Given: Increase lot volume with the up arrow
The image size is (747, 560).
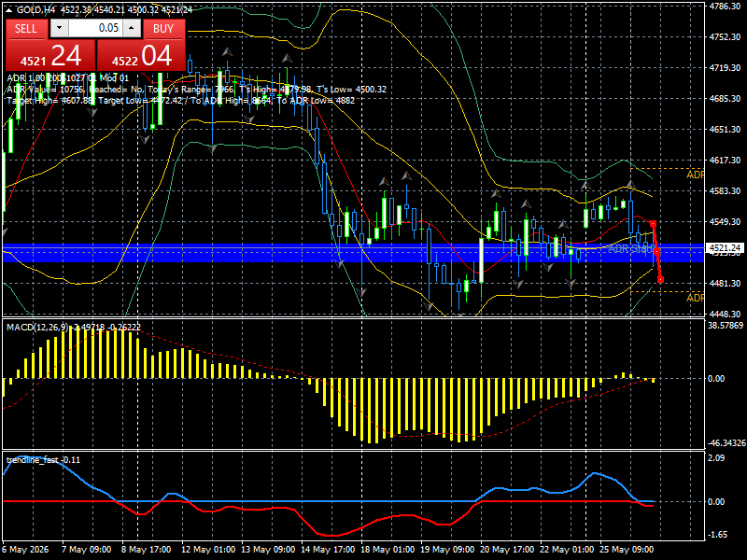Looking at the screenshot, I should point(132,28).
